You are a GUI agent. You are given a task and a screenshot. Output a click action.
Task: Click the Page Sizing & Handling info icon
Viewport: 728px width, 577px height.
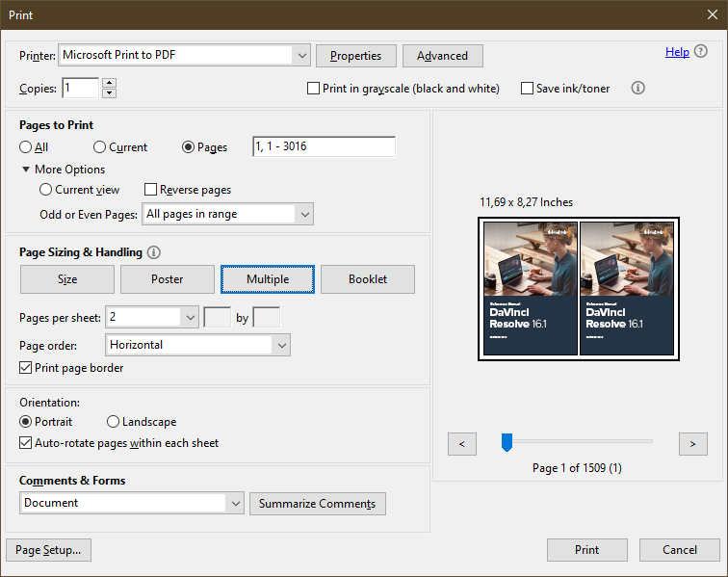[154, 252]
